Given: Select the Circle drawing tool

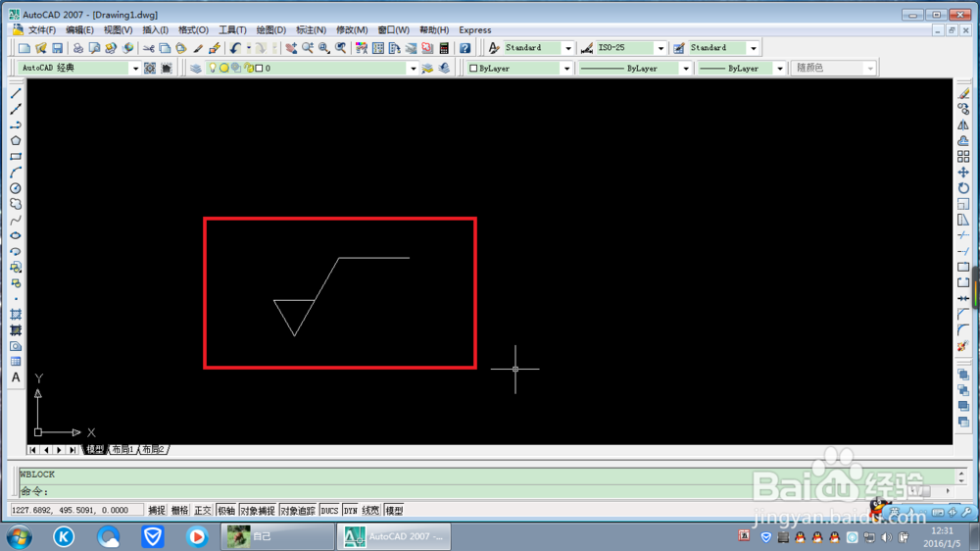Looking at the screenshot, I should click(16, 188).
